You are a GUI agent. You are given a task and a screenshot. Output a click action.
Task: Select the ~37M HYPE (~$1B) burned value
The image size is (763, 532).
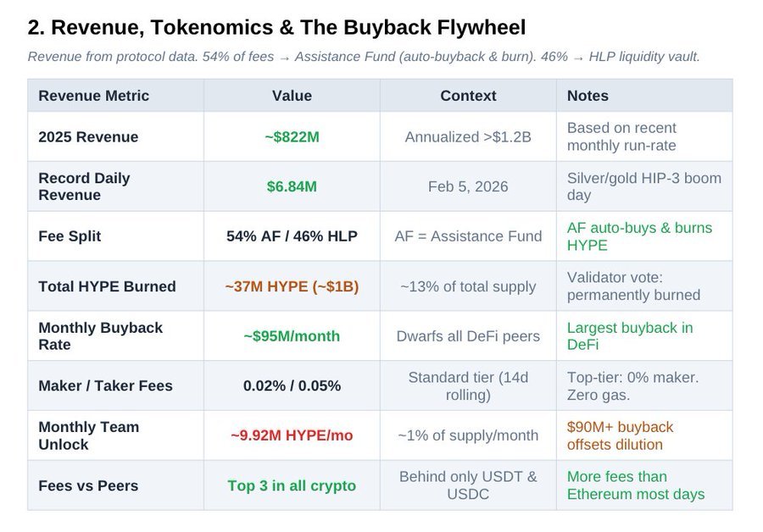pyautogui.click(x=292, y=286)
